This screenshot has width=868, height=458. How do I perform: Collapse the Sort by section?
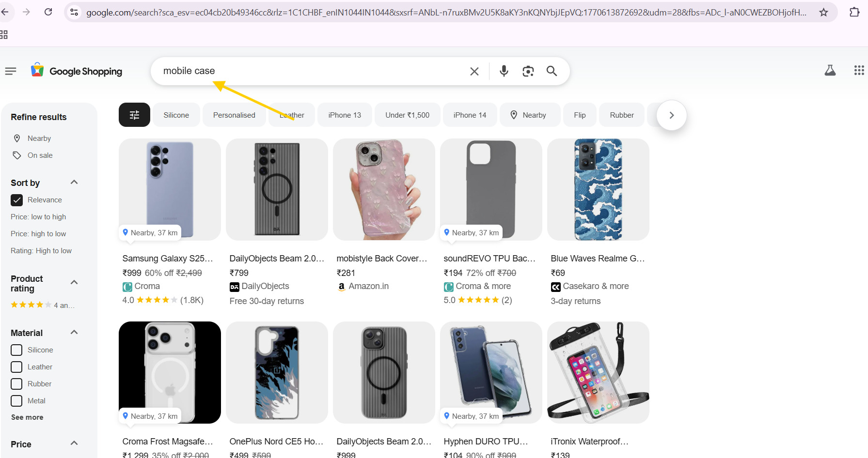74,182
